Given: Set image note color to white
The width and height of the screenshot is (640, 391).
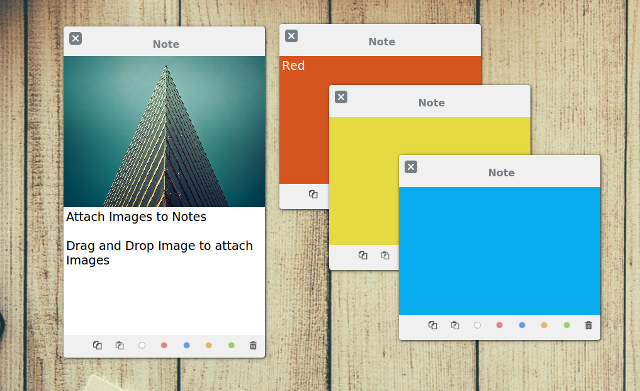Looking at the screenshot, I should pos(142,345).
